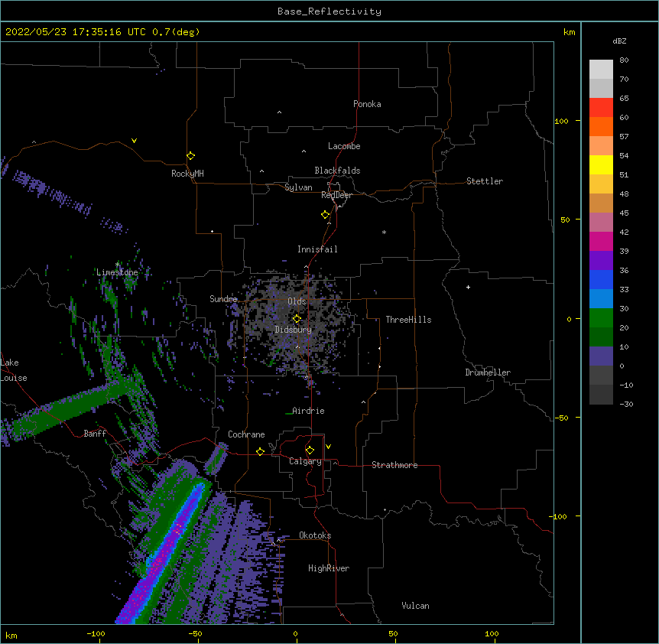The image size is (659, 644).
Task: Click the Base_Reflectivity title text
Action: click(329, 11)
